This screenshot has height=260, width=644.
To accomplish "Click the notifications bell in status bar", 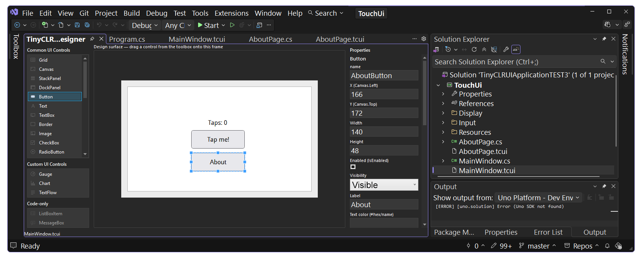I will coord(607,246).
